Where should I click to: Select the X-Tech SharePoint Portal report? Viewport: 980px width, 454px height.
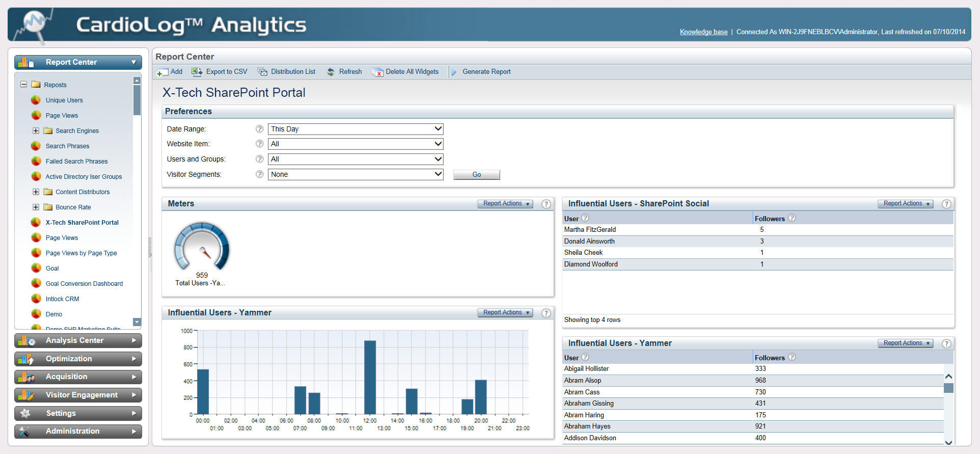82,223
